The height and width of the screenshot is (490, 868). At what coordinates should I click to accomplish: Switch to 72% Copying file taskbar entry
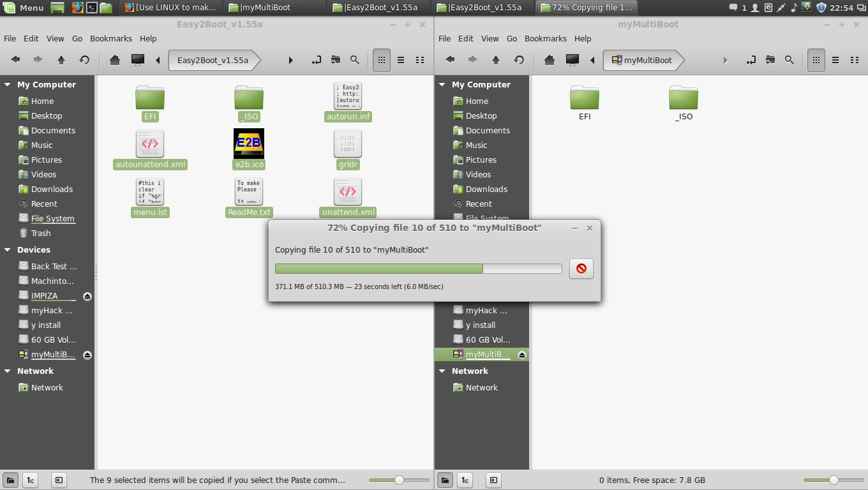point(588,8)
